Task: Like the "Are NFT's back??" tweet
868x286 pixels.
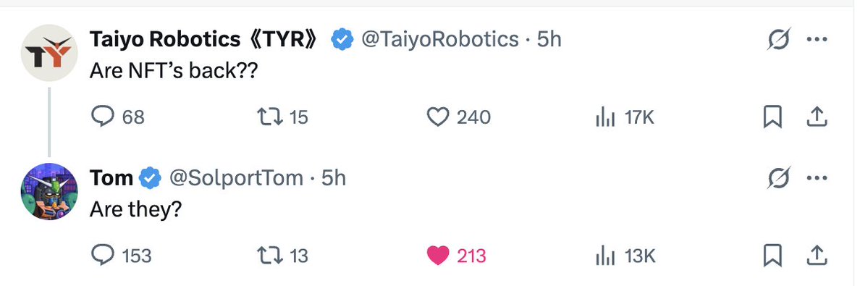Action: [459, 117]
